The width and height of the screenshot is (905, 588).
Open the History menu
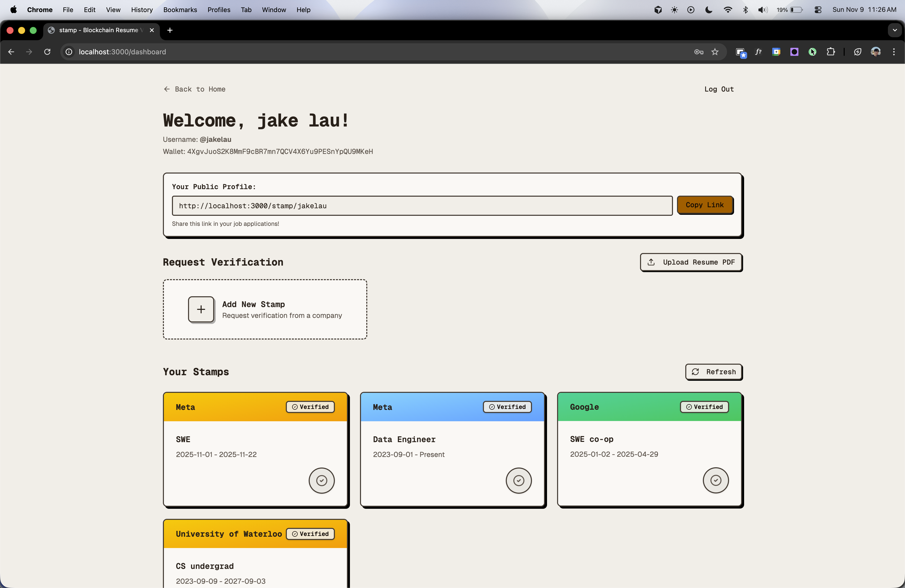coord(142,10)
